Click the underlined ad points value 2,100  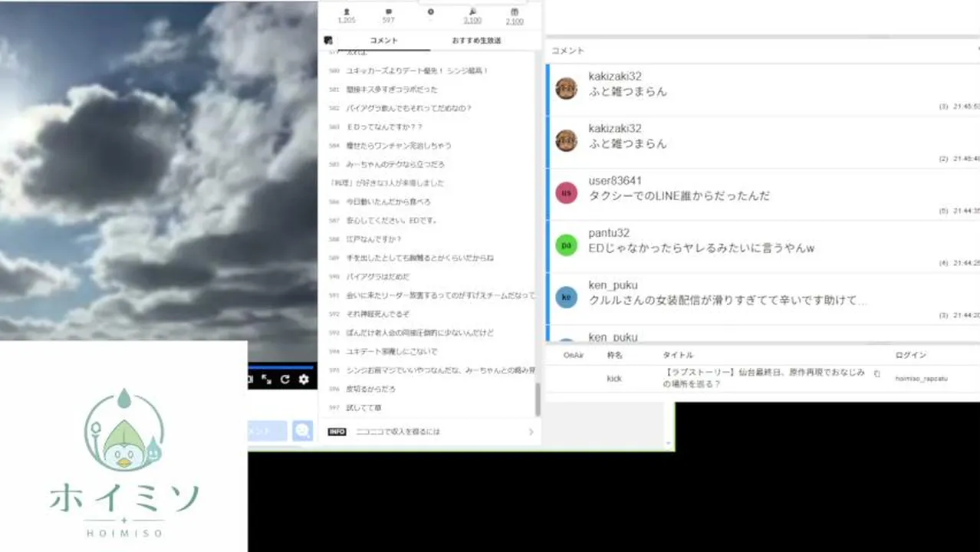click(x=472, y=21)
